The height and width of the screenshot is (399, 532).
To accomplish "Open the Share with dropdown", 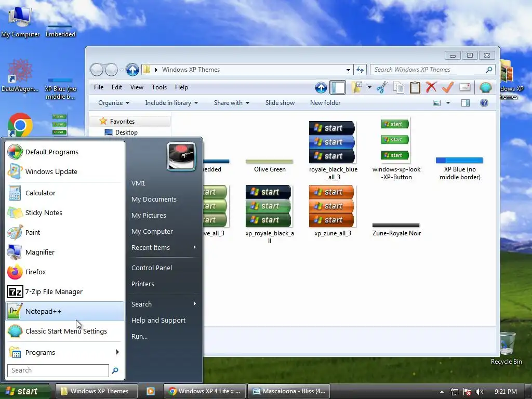I will (x=231, y=103).
